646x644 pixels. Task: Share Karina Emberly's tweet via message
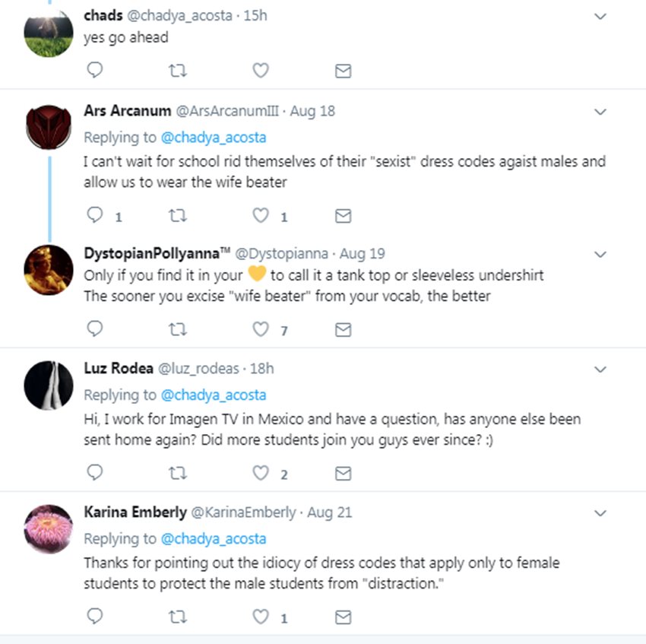coord(344,617)
